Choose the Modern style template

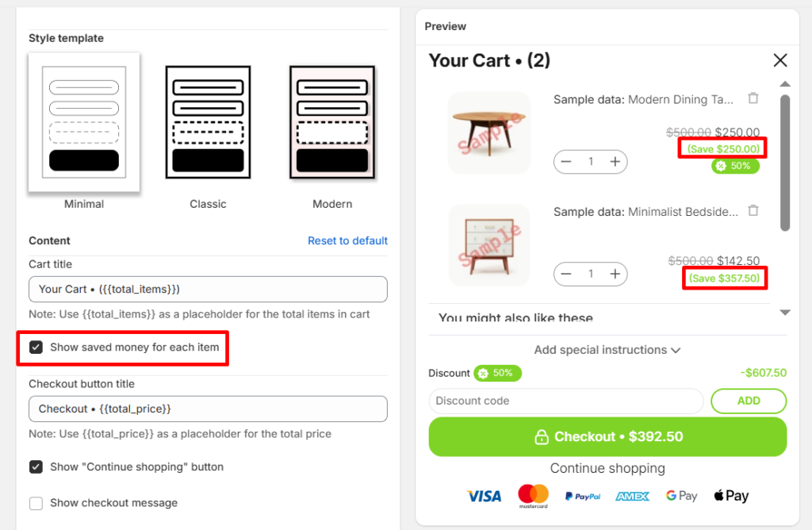click(332, 122)
